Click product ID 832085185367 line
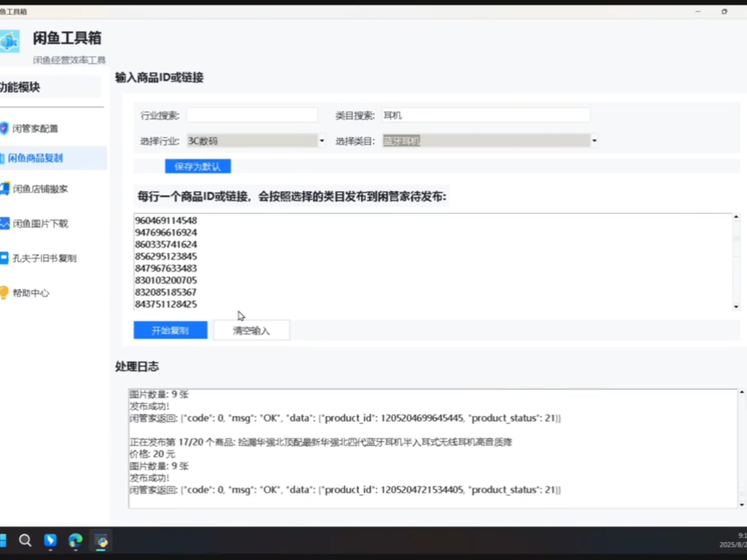This screenshot has width=747, height=560. point(166,292)
